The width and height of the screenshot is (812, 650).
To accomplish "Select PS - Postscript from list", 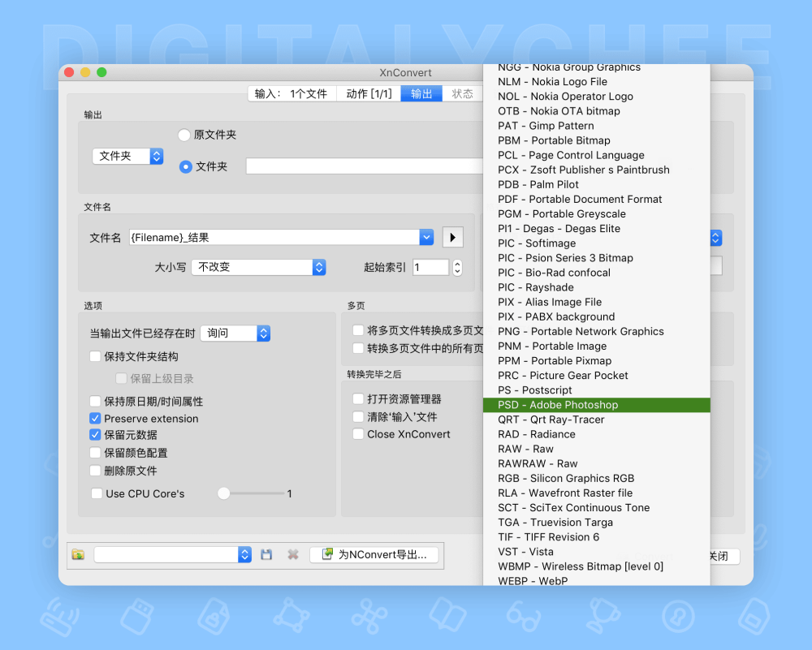I will (597, 390).
